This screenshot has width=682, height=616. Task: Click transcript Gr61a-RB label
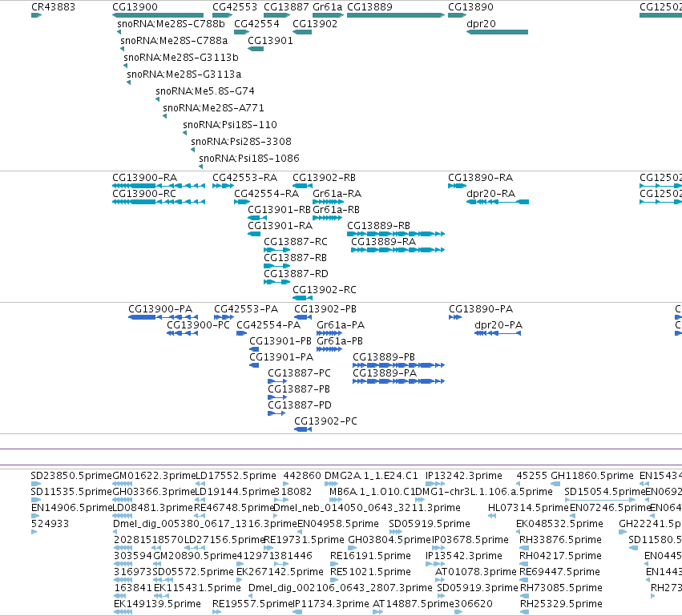(x=337, y=210)
